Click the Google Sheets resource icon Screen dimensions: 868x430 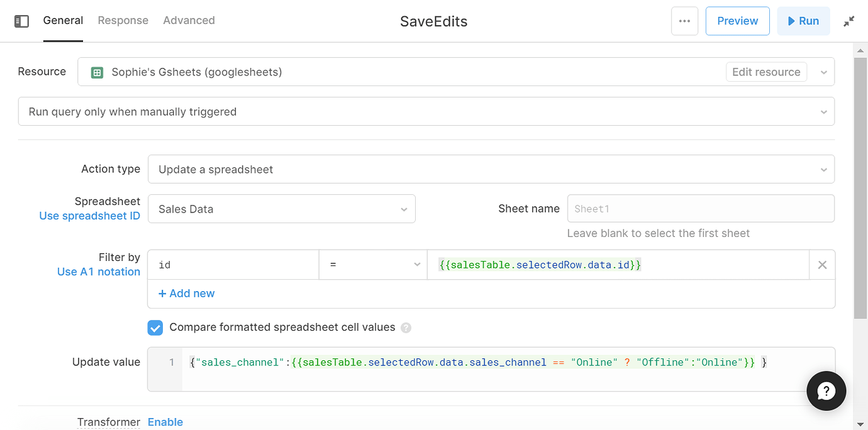[x=97, y=72]
